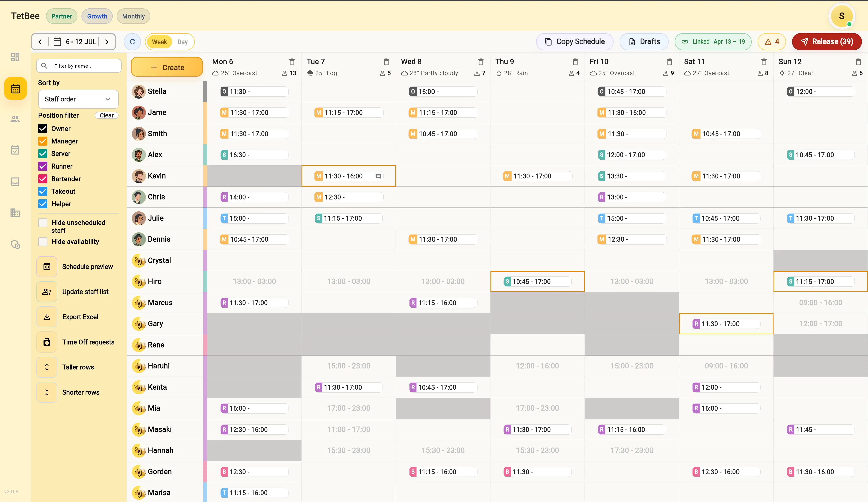Click the Time Off requests icon

(x=47, y=342)
